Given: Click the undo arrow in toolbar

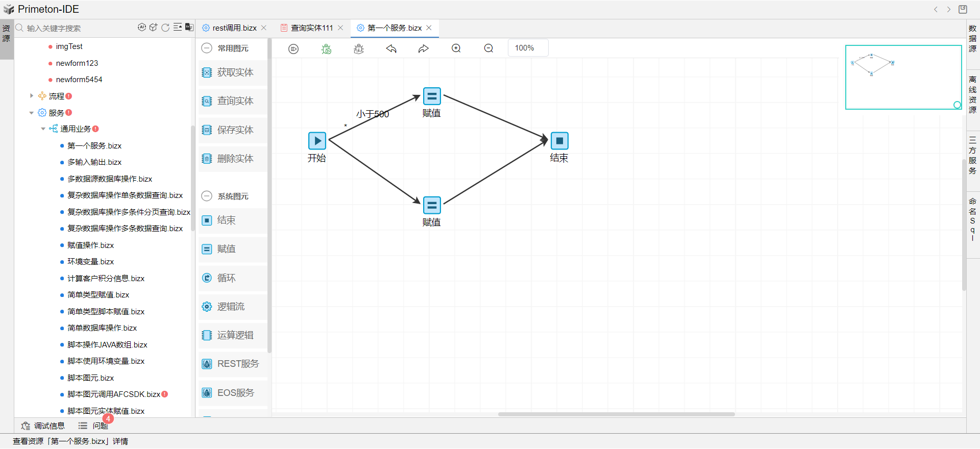Looking at the screenshot, I should [x=391, y=48].
